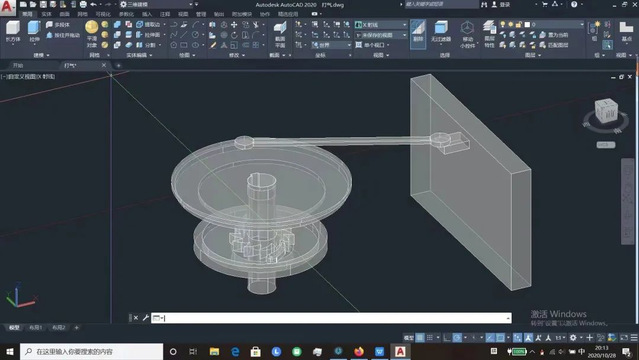Click the Extrude (拉伸) tool icon
639x360 pixels.
pos(34,32)
